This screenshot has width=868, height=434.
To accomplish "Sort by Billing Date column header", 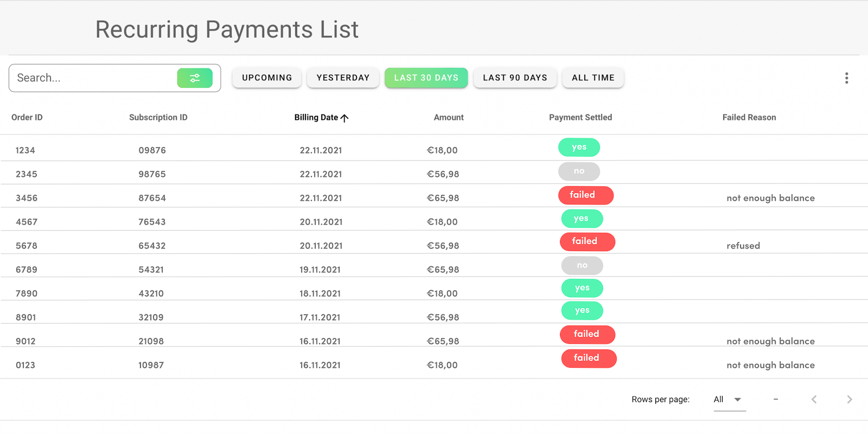I will pos(316,117).
